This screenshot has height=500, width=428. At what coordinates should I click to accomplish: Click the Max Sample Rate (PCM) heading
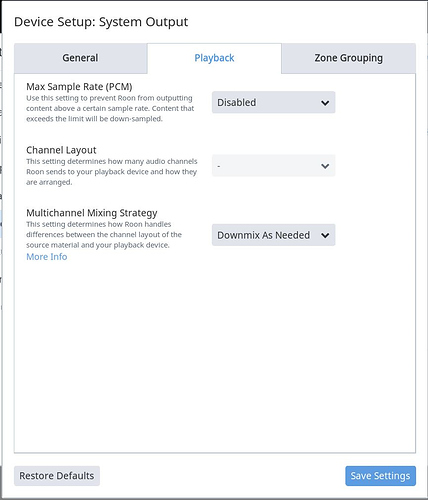tap(79, 87)
